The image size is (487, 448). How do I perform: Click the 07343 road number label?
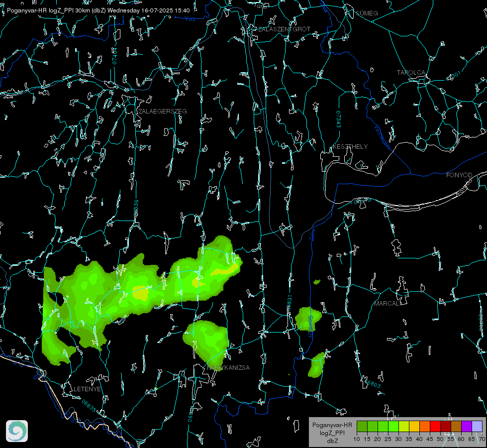339,119
